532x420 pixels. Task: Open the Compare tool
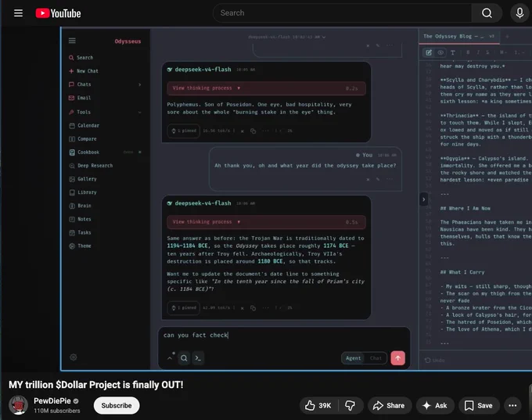[83, 138]
